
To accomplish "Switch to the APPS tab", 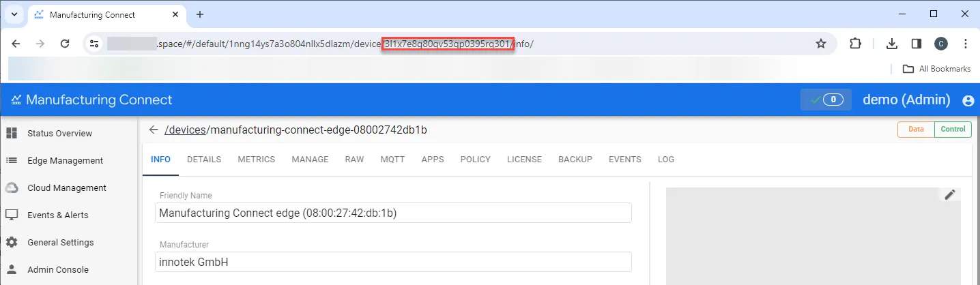I will (x=433, y=160).
